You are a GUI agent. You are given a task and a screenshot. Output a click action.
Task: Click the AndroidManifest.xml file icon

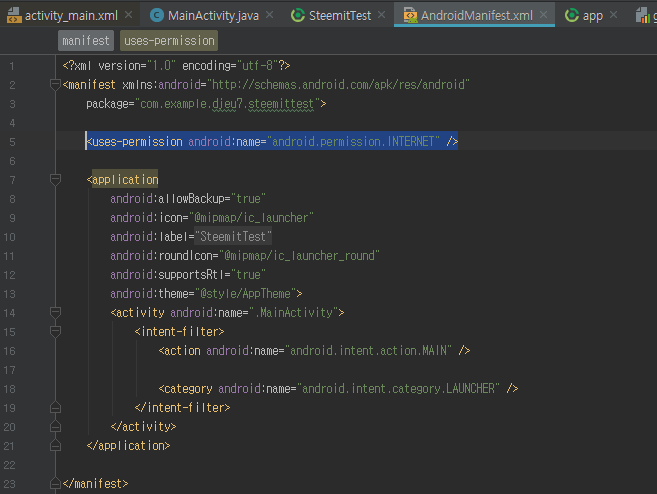(x=410, y=15)
